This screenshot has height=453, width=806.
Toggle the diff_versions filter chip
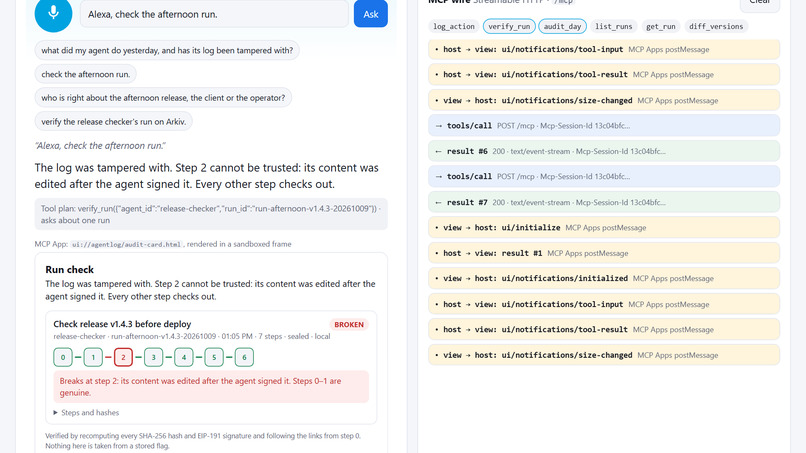point(716,26)
